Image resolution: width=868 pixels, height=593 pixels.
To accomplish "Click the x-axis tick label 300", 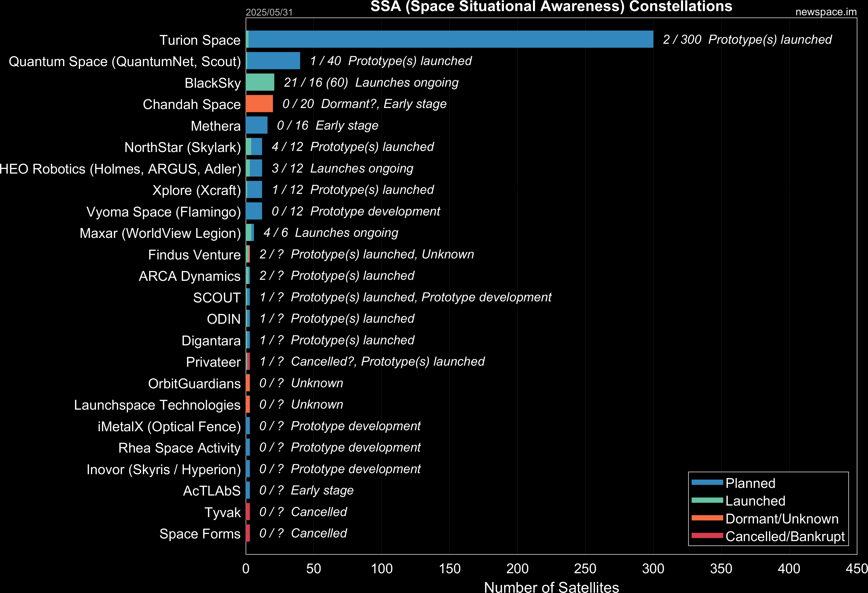I will pyautogui.click(x=653, y=568).
